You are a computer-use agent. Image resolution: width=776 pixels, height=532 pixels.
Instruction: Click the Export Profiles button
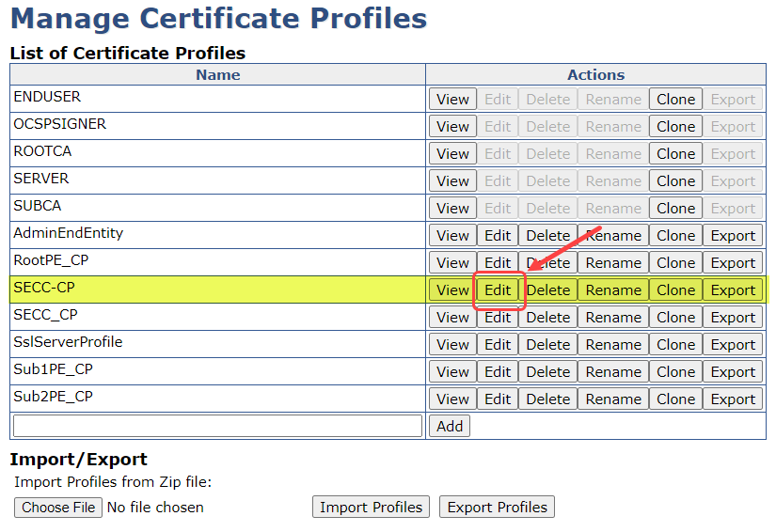[x=497, y=508]
